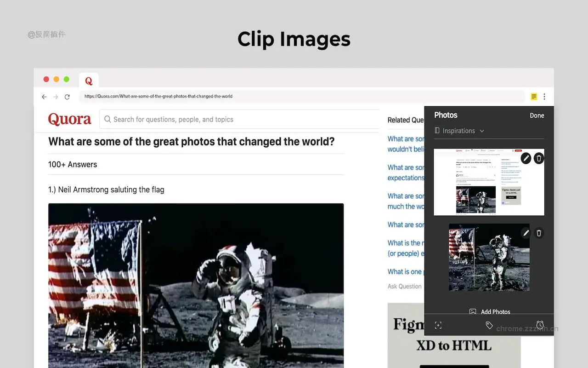Click the yellow clipper extension icon in Chrome toolbar

pyautogui.click(x=533, y=97)
